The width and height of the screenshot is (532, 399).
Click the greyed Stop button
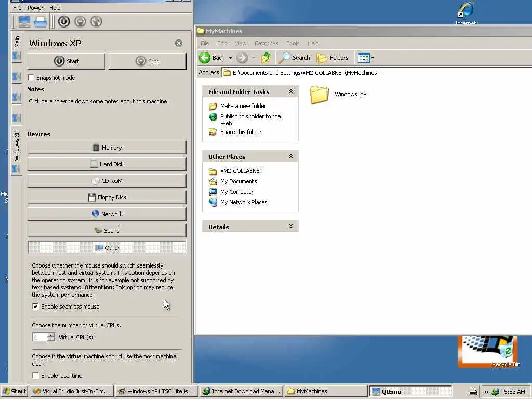tap(147, 61)
